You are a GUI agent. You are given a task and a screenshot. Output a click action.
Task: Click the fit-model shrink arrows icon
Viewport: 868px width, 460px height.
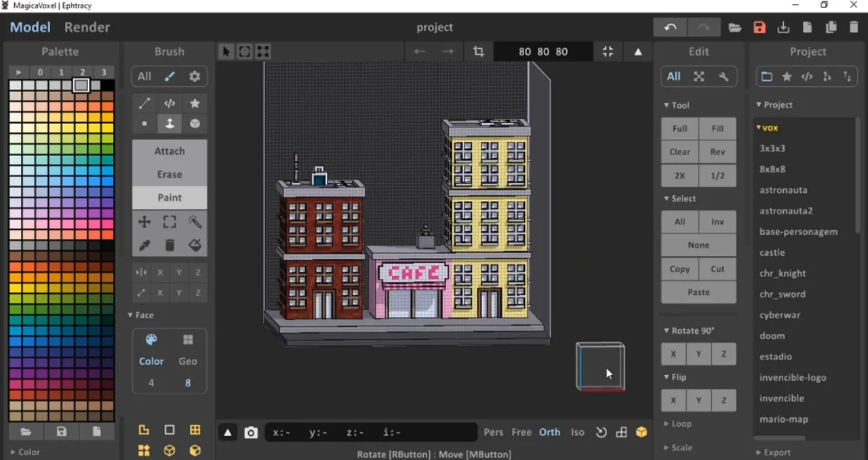click(x=608, y=52)
